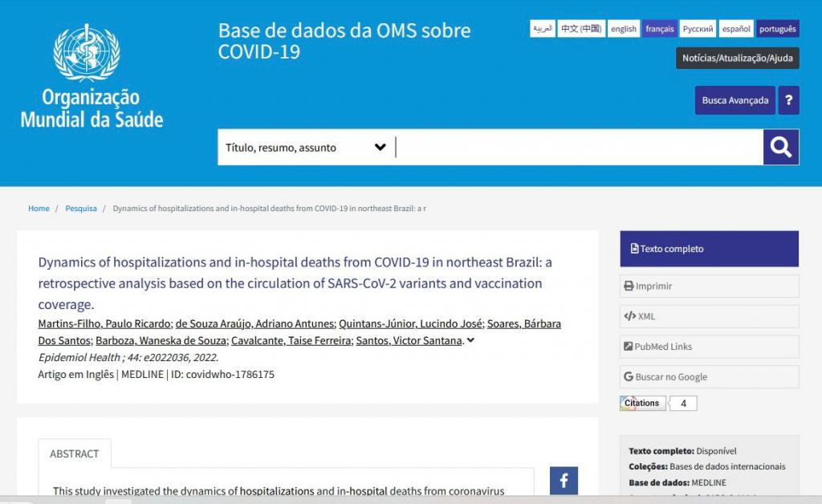Select the ABSTRACT tab

click(75, 453)
